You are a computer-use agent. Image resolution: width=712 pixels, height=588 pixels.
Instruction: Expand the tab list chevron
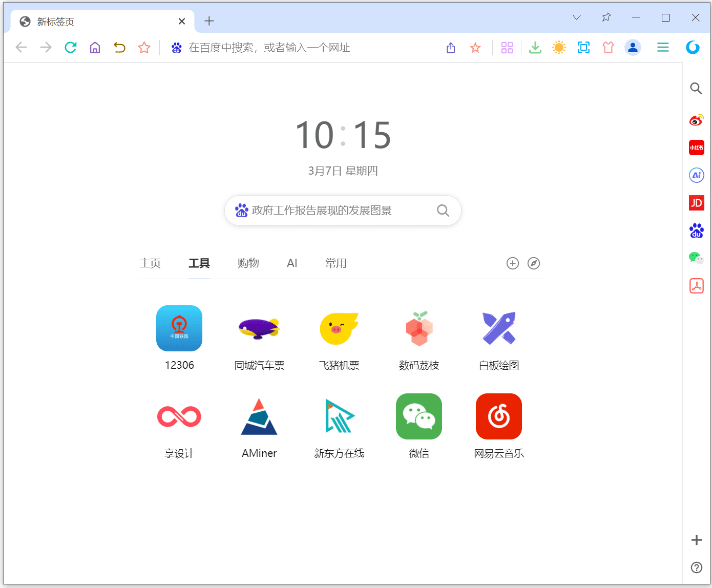[x=577, y=17]
